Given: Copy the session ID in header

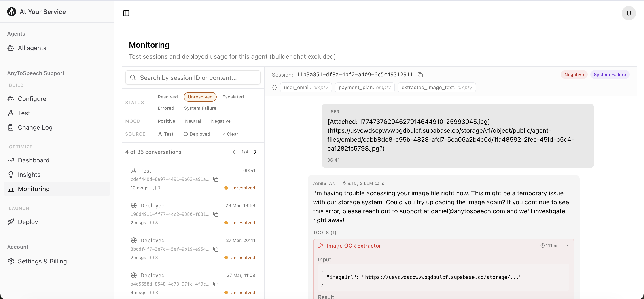Looking at the screenshot, I should pyautogui.click(x=420, y=75).
